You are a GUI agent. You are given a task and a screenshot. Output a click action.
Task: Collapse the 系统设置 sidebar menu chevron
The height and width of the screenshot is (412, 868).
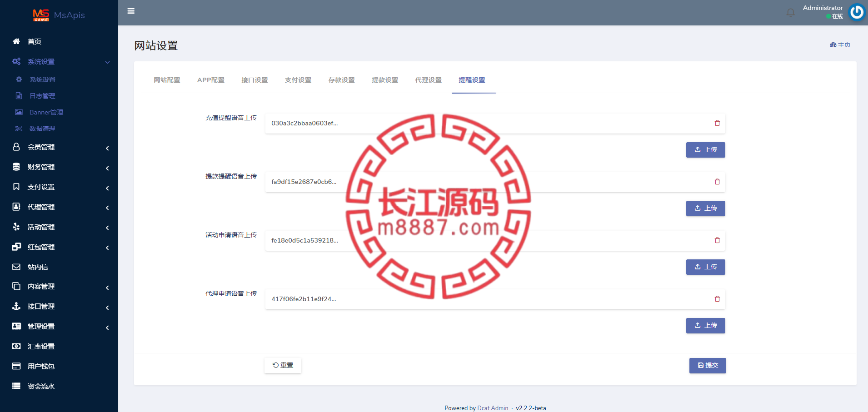coord(107,62)
